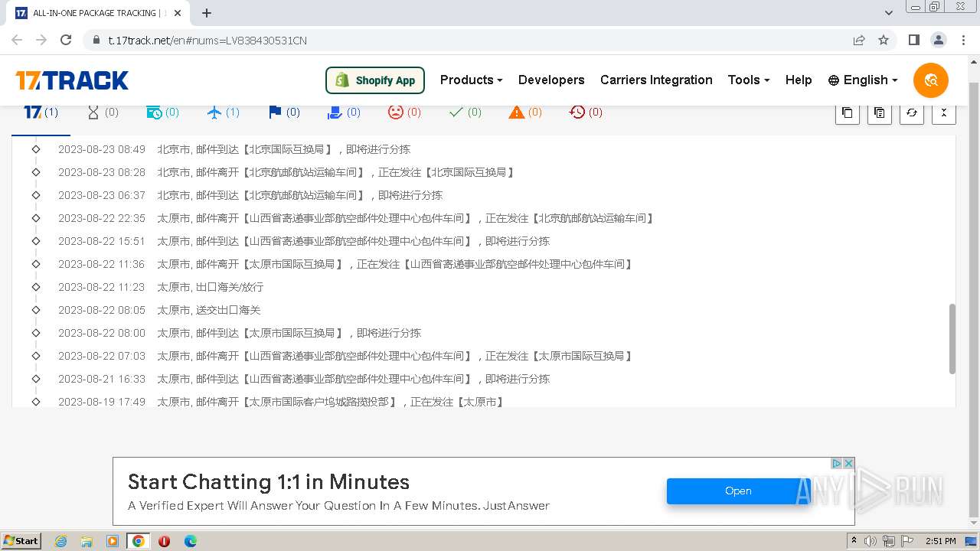Click the Open button in the ad
This screenshot has width=980, height=551.
738,491
